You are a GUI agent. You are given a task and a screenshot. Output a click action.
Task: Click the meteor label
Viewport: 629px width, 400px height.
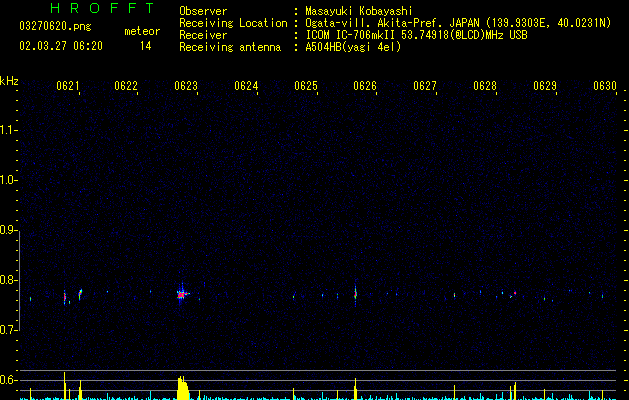coord(142,31)
